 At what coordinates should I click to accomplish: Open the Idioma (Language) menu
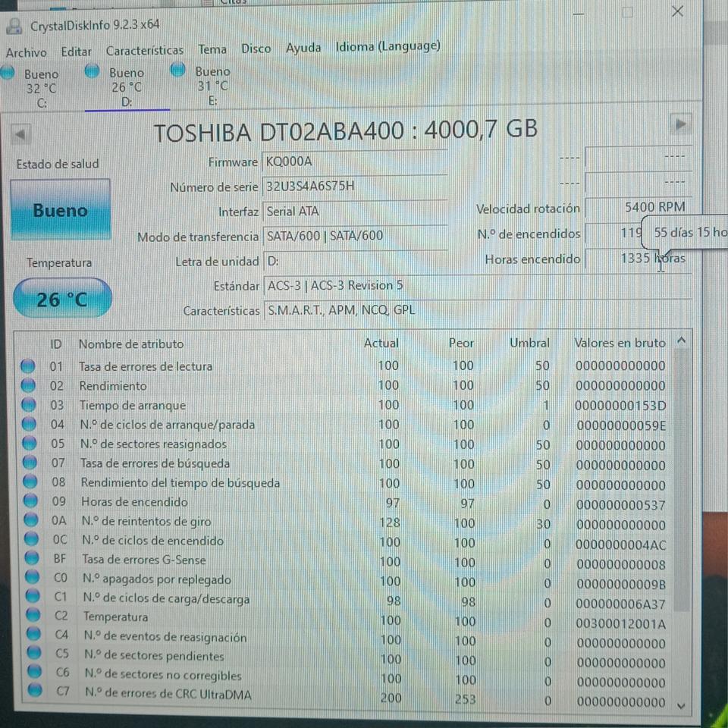click(388, 46)
